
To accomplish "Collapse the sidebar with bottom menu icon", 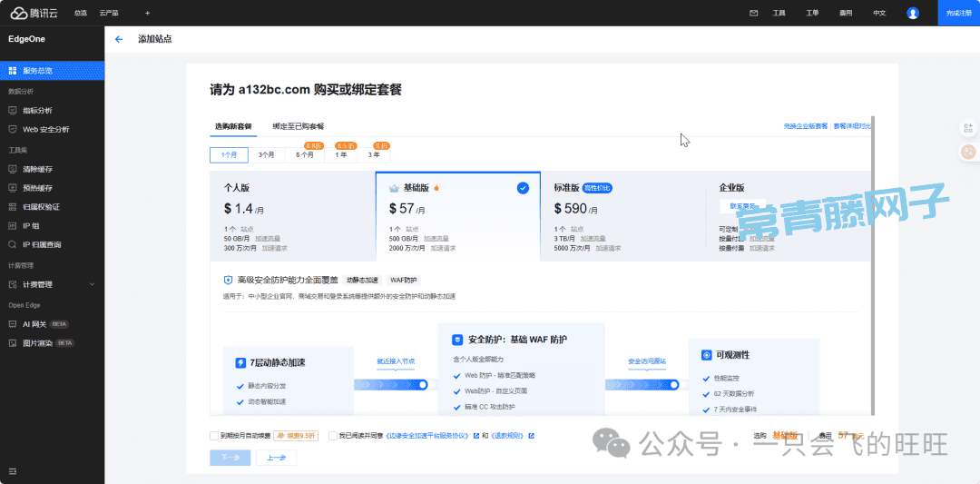I will (x=13, y=471).
